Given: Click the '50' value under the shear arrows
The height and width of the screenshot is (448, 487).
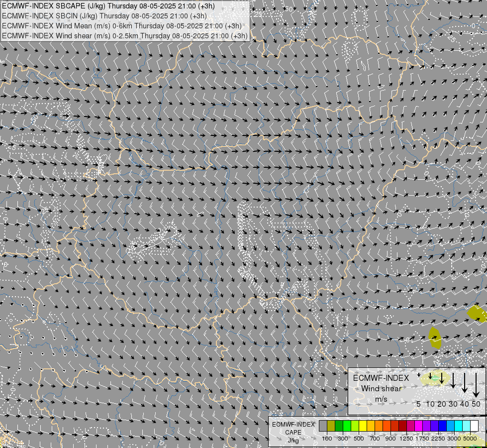Looking at the screenshot, I should (x=476, y=404).
